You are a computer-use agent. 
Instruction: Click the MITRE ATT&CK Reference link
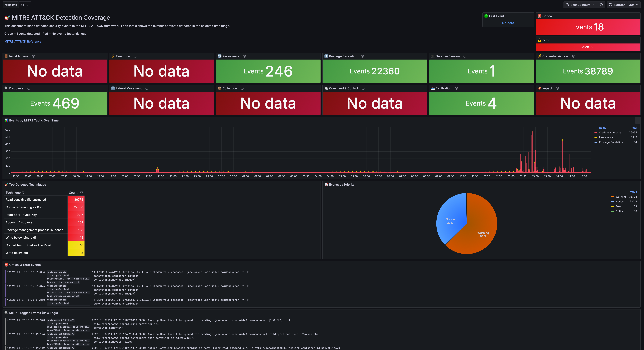point(23,41)
